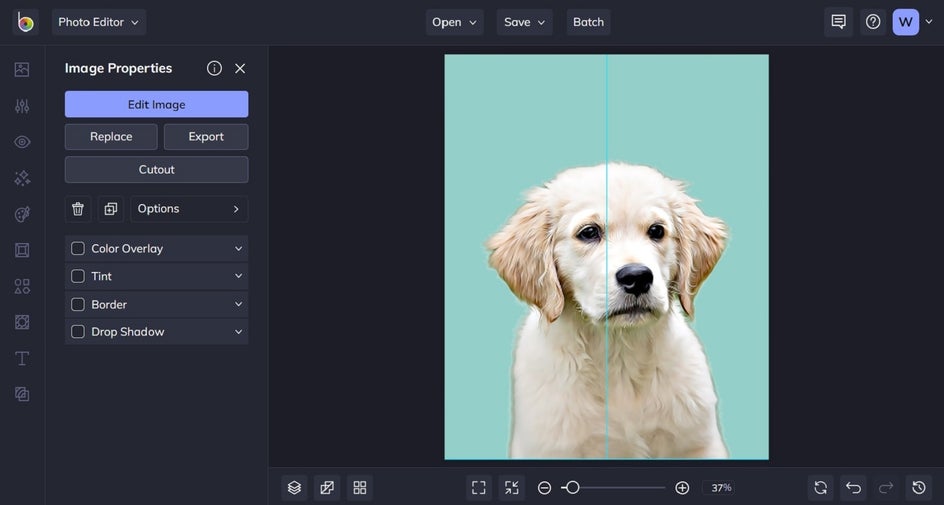Open the Open menu
This screenshot has width=944, height=505.
tap(454, 22)
